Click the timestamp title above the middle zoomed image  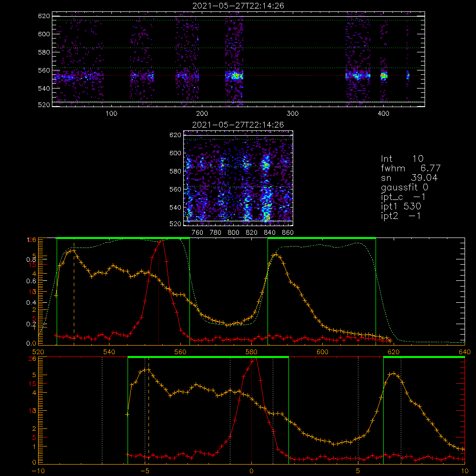(238, 125)
